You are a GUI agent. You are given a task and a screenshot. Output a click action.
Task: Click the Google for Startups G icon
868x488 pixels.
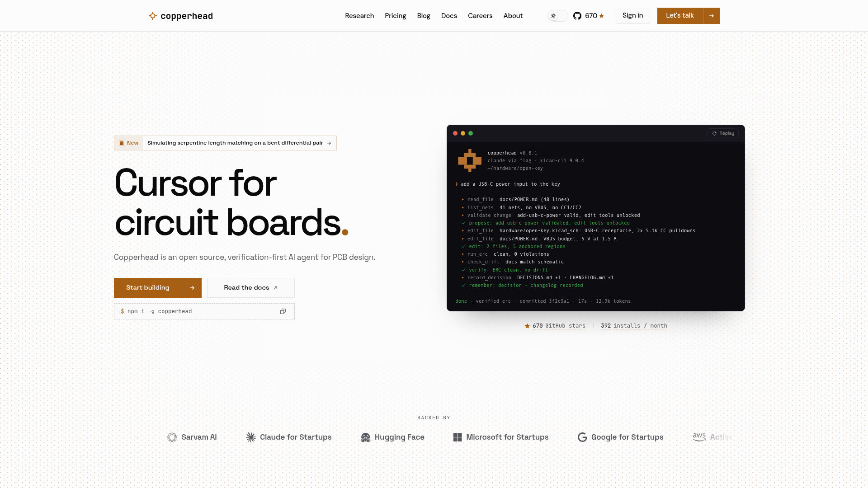pos(582,437)
